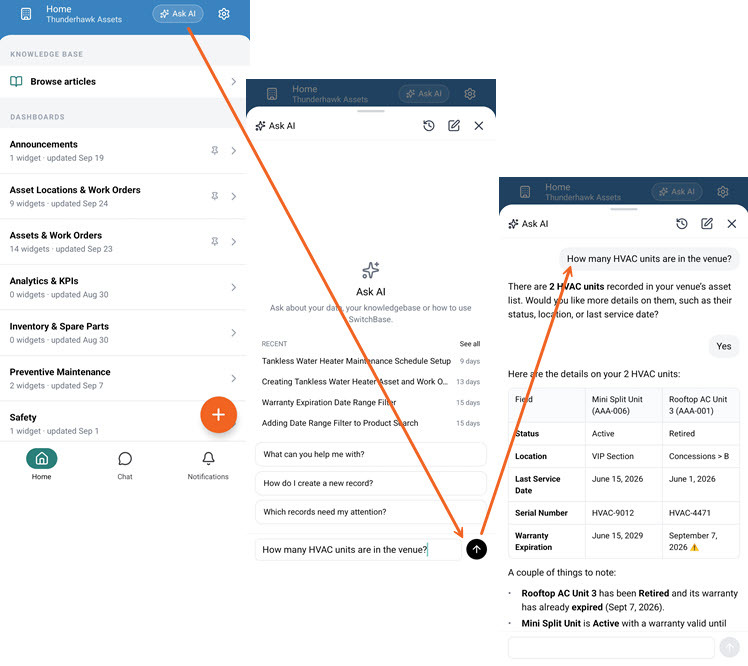This screenshot has height=666, width=748.
Task: Choose 'How do I create a new record?' suggestion
Action: [371, 483]
